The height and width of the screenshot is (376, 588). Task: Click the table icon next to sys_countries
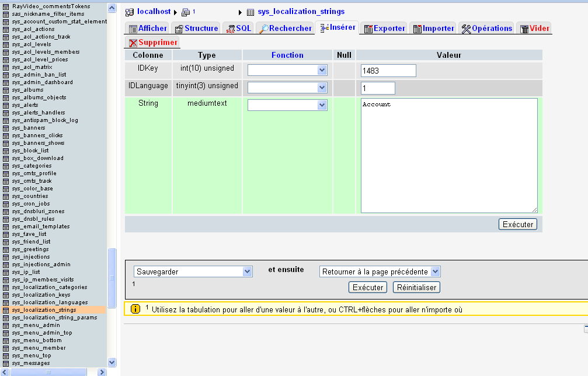(x=6, y=196)
